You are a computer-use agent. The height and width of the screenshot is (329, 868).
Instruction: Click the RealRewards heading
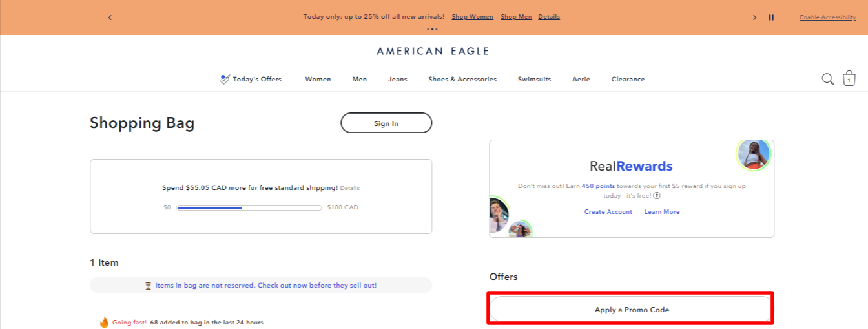[631, 166]
